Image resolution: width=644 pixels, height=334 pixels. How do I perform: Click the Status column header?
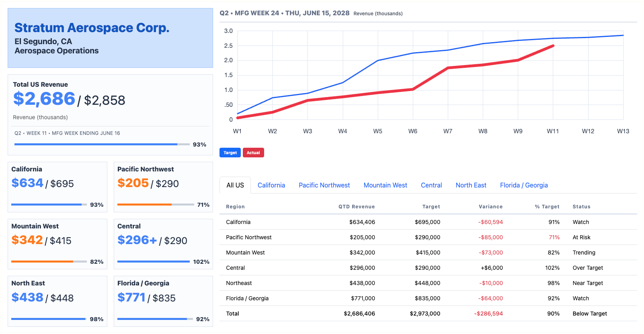coord(582,207)
